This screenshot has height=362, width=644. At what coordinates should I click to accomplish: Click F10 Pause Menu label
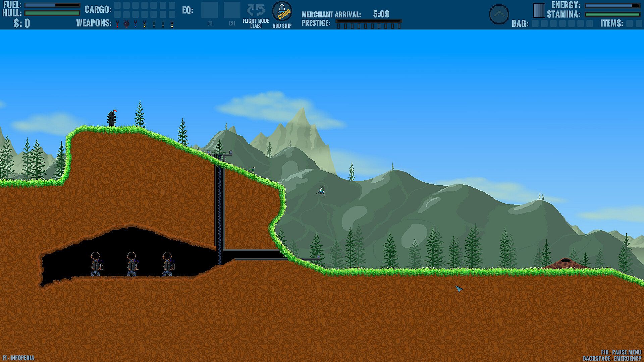[621, 352]
